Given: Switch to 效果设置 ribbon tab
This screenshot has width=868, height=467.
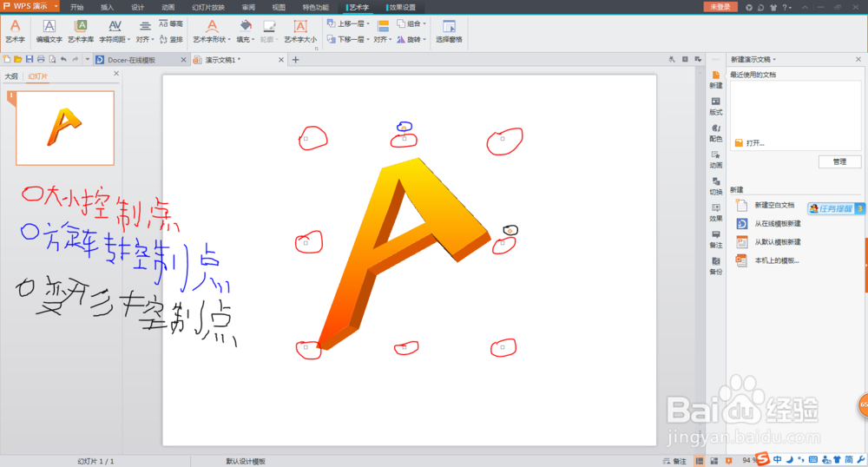Looking at the screenshot, I should (x=402, y=7).
